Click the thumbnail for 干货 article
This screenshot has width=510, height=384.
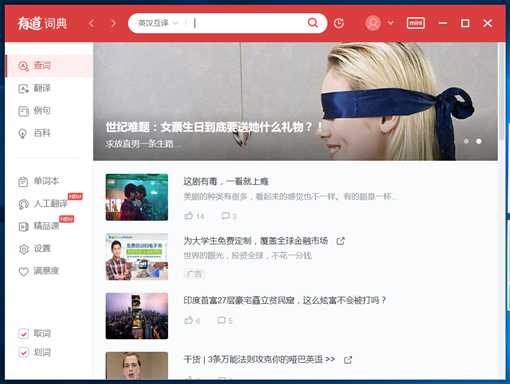tap(137, 365)
